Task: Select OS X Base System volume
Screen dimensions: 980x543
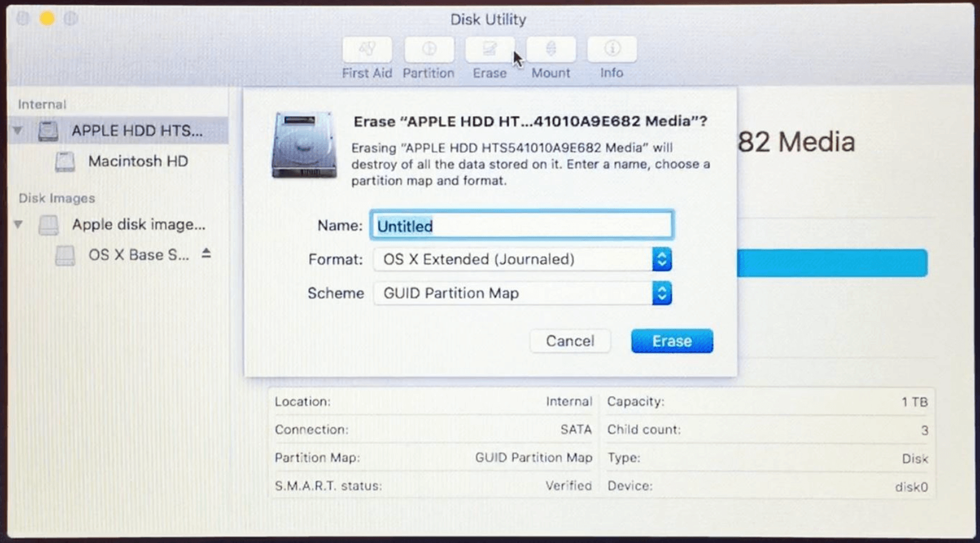Action: 138,255
